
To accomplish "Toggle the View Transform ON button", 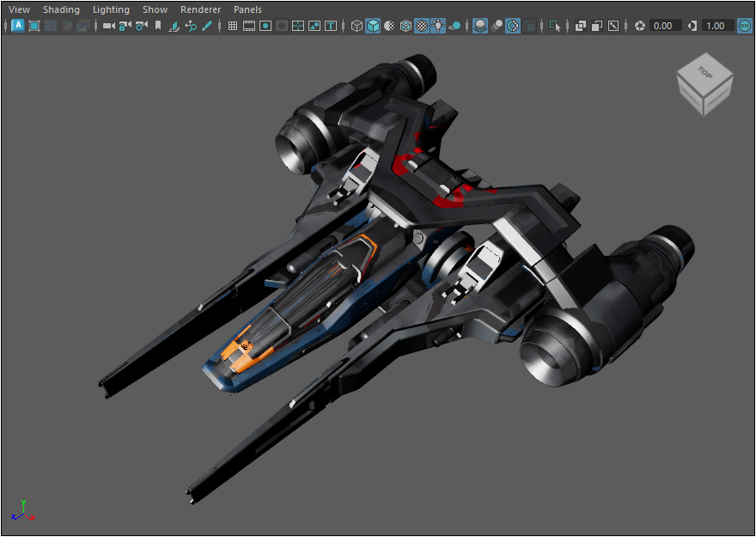I will [745, 26].
